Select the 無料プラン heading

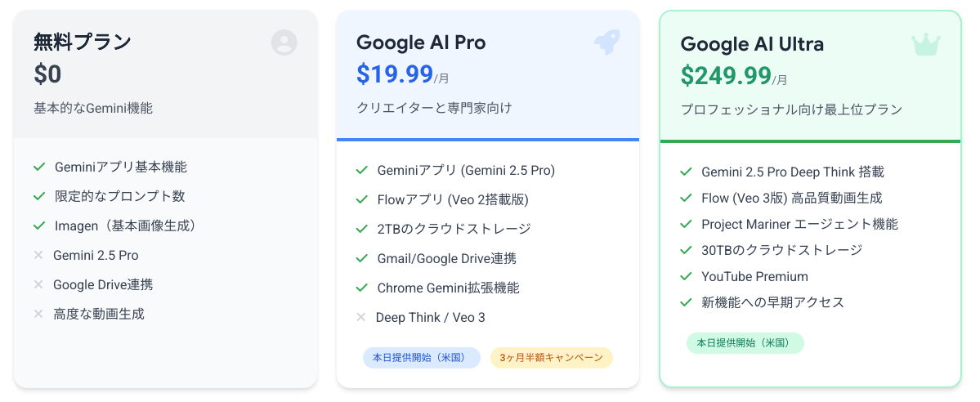83,42
